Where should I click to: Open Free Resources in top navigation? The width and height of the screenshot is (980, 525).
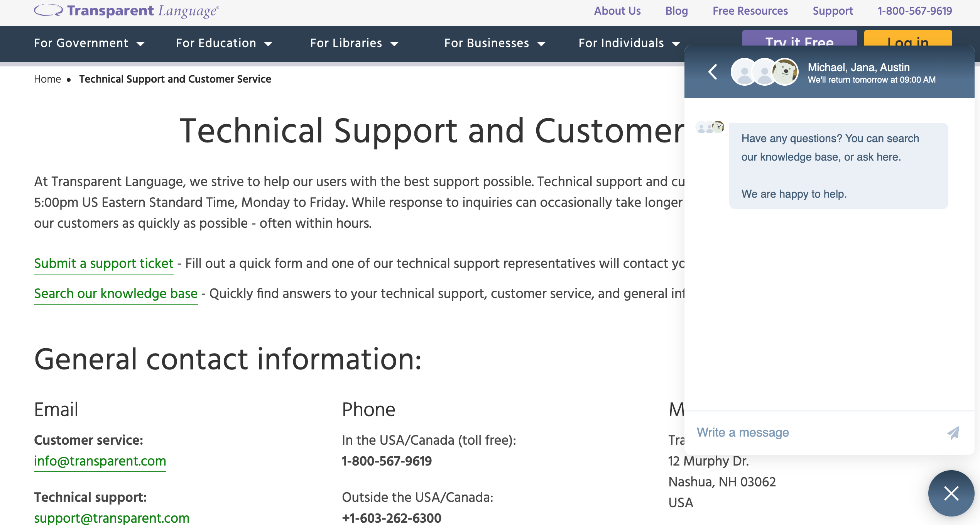pos(750,11)
